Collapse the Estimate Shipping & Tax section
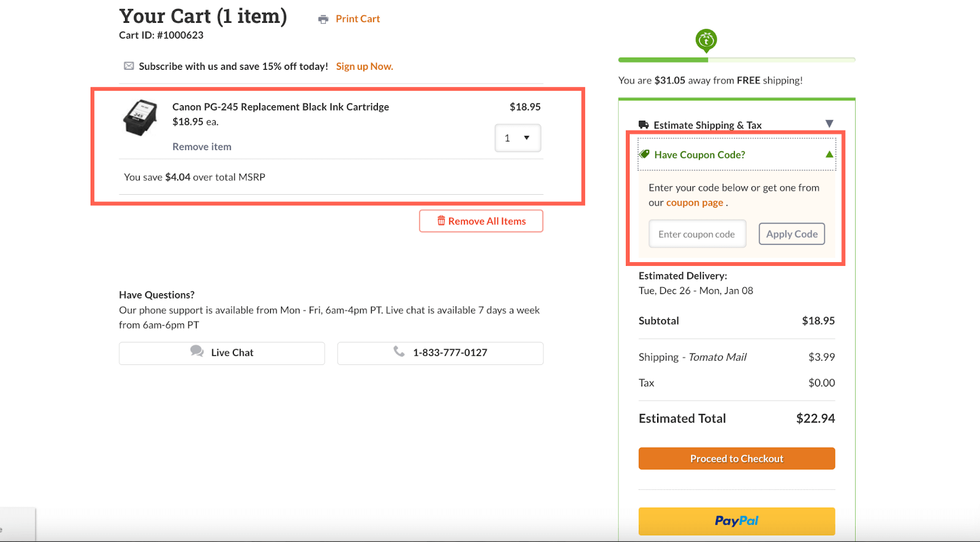Screen dimensions: 980x542 point(831,124)
